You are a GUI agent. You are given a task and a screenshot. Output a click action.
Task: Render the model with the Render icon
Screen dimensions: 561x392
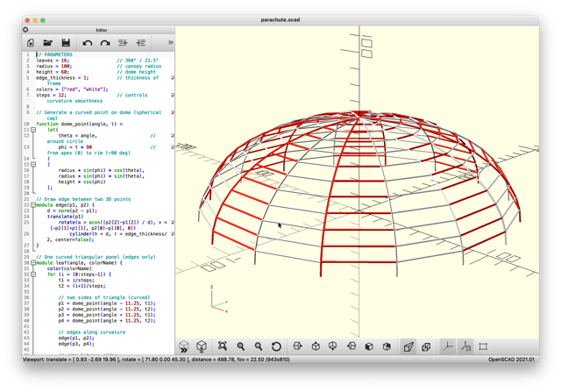[x=202, y=346]
